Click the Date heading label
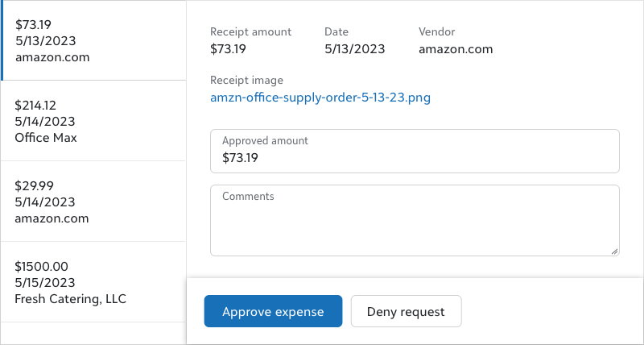This screenshot has height=345, width=644. (336, 32)
